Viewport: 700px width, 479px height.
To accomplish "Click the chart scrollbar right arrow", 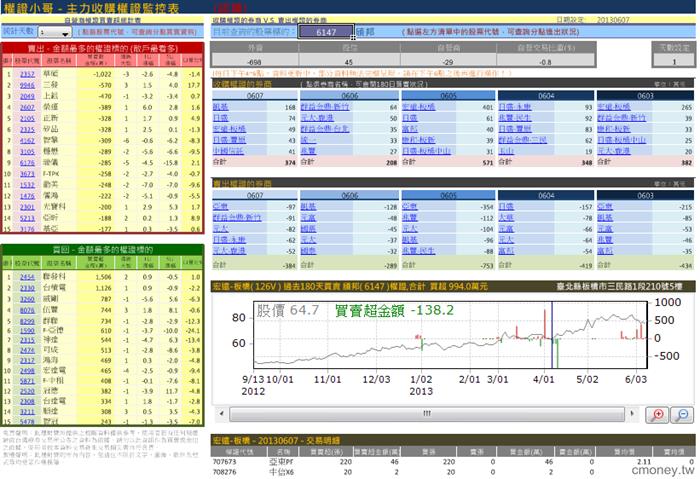I will click(x=631, y=413).
